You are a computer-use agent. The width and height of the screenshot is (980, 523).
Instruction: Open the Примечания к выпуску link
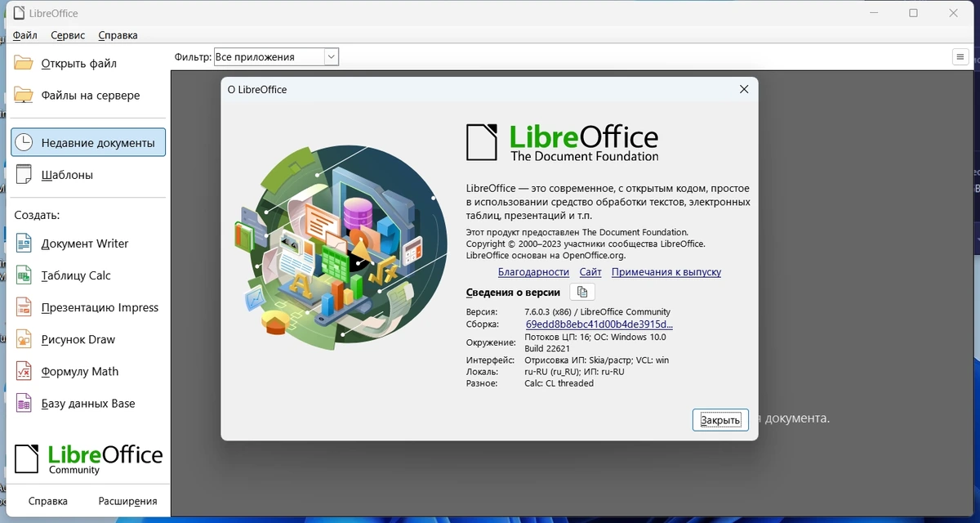tap(666, 272)
